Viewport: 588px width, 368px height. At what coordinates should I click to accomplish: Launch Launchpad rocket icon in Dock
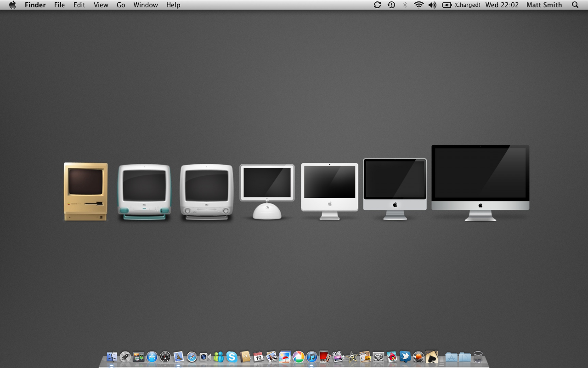point(125,356)
